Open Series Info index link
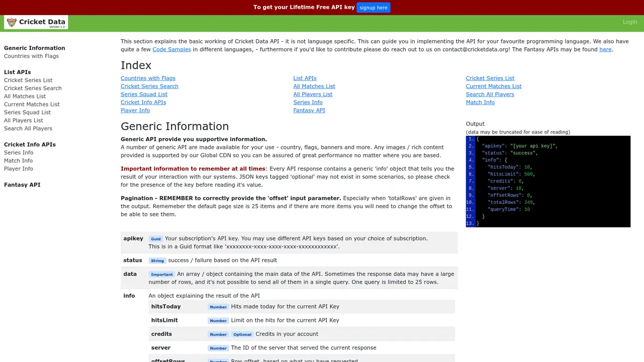644x362 pixels. click(308, 102)
